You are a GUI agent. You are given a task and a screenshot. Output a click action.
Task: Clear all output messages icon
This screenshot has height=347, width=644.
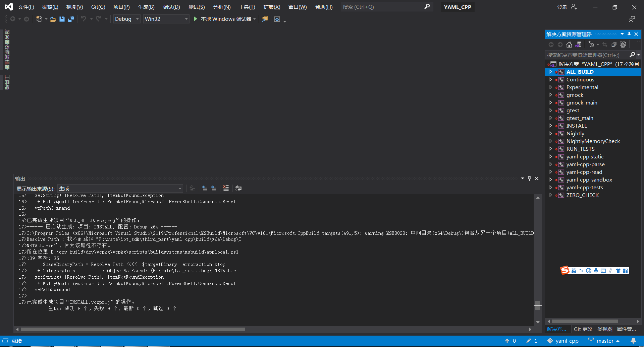pyautogui.click(x=226, y=188)
